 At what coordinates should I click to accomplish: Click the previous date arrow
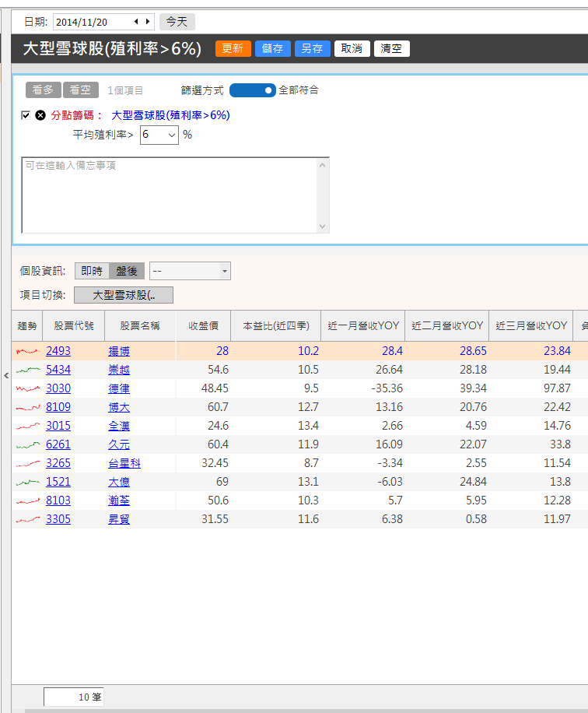click(136, 22)
